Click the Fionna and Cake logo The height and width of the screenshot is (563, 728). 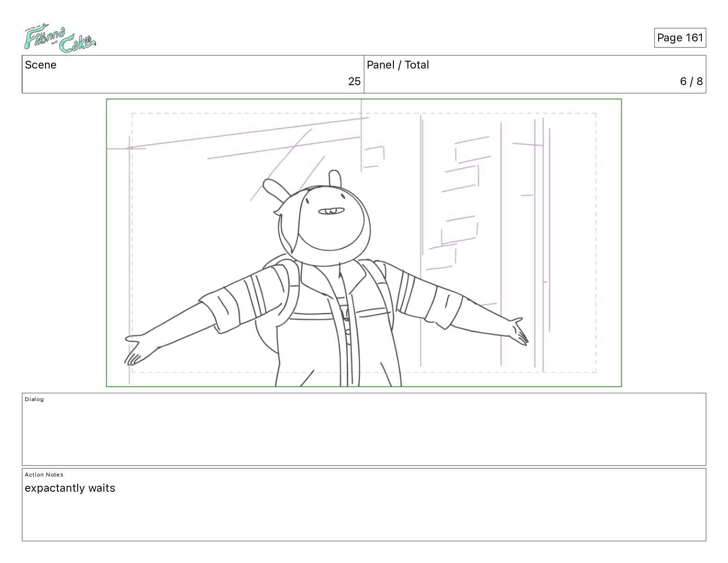tap(60, 38)
